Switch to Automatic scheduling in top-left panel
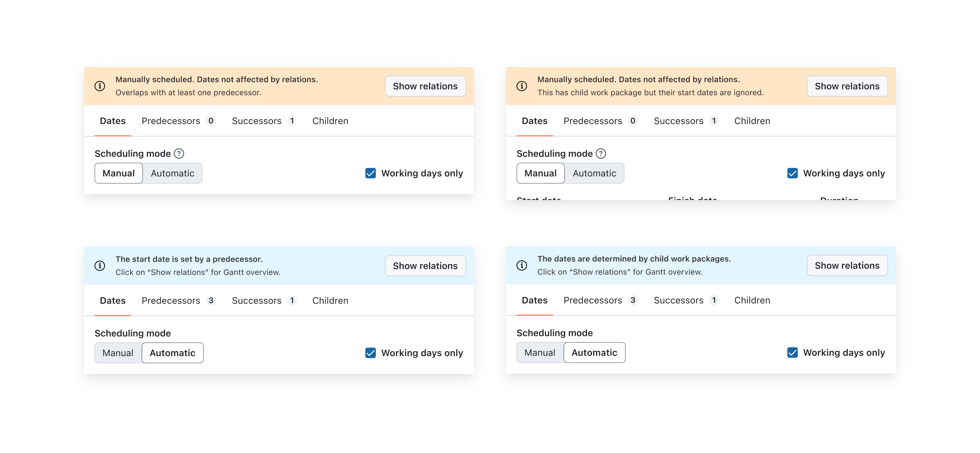 (x=172, y=173)
